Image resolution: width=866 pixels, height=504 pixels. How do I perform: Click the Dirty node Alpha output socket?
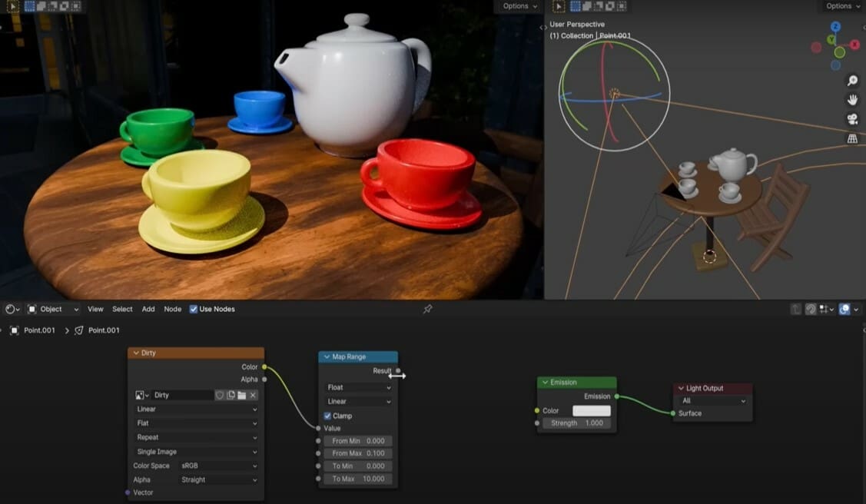(264, 380)
